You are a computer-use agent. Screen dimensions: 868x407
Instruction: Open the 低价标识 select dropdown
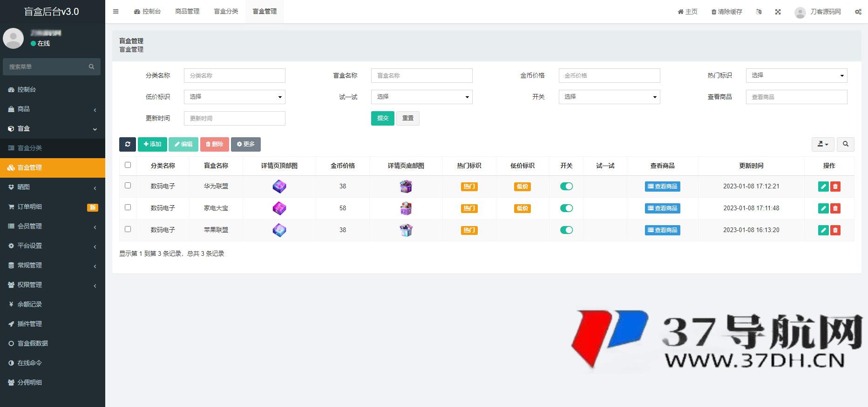click(234, 97)
